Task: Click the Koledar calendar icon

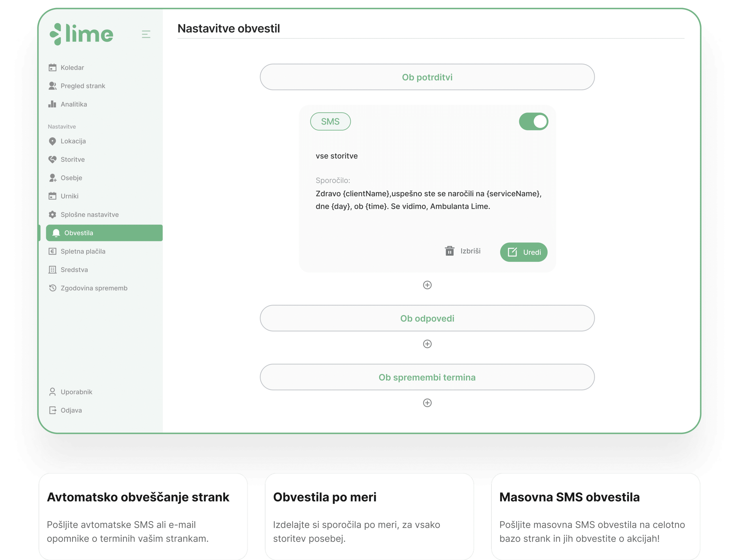Action: pos(52,67)
